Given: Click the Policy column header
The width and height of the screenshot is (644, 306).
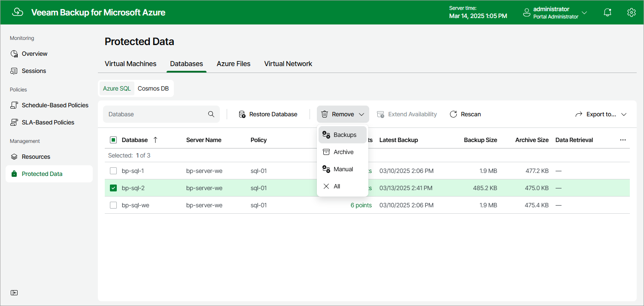Looking at the screenshot, I should pos(259,140).
